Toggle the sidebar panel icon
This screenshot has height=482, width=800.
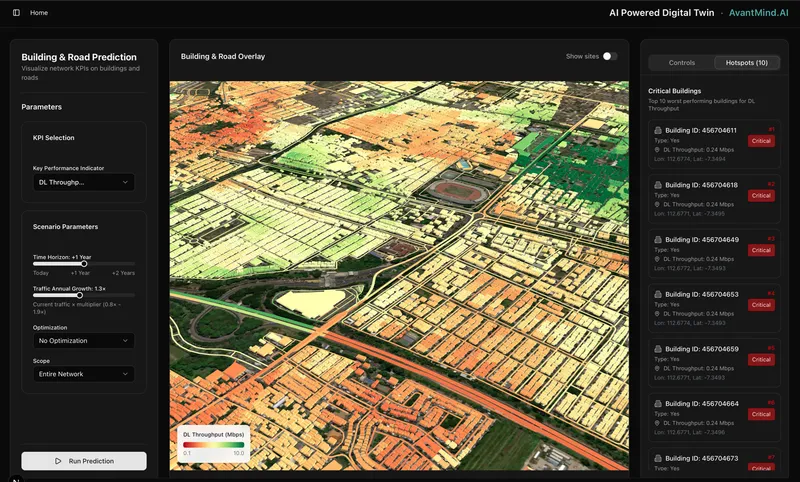pos(16,13)
